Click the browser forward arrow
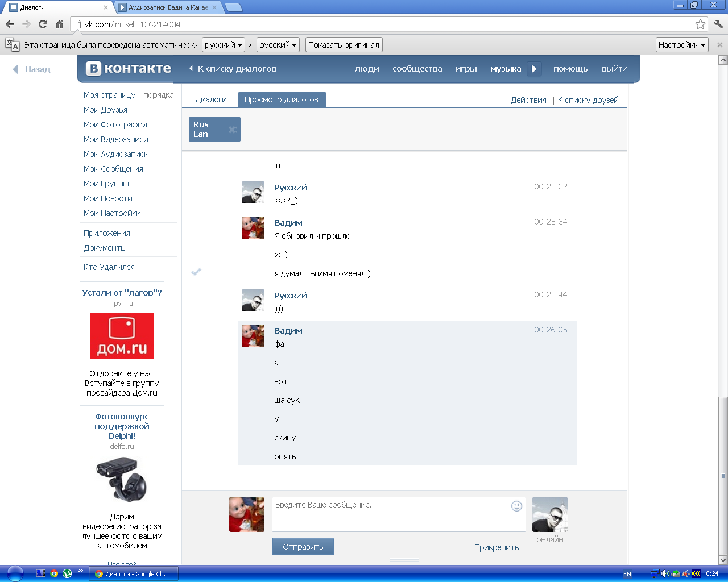The width and height of the screenshot is (728, 582). tap(26, 24)
